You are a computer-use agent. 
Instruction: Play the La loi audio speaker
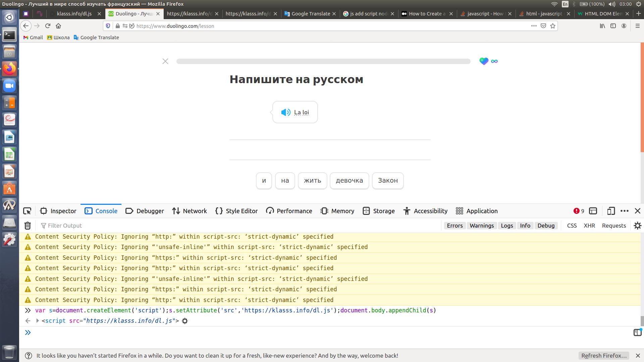[x=285, y=112]
